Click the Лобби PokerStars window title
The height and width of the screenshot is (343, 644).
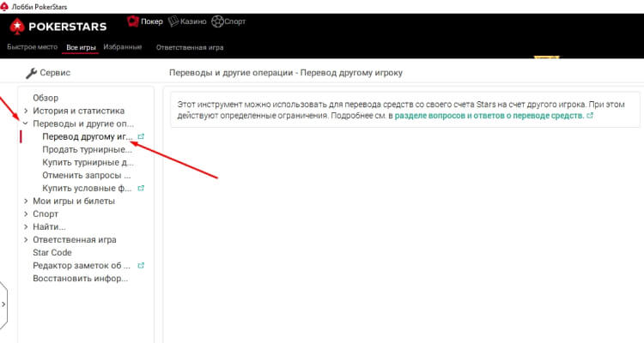click(39, 7)
